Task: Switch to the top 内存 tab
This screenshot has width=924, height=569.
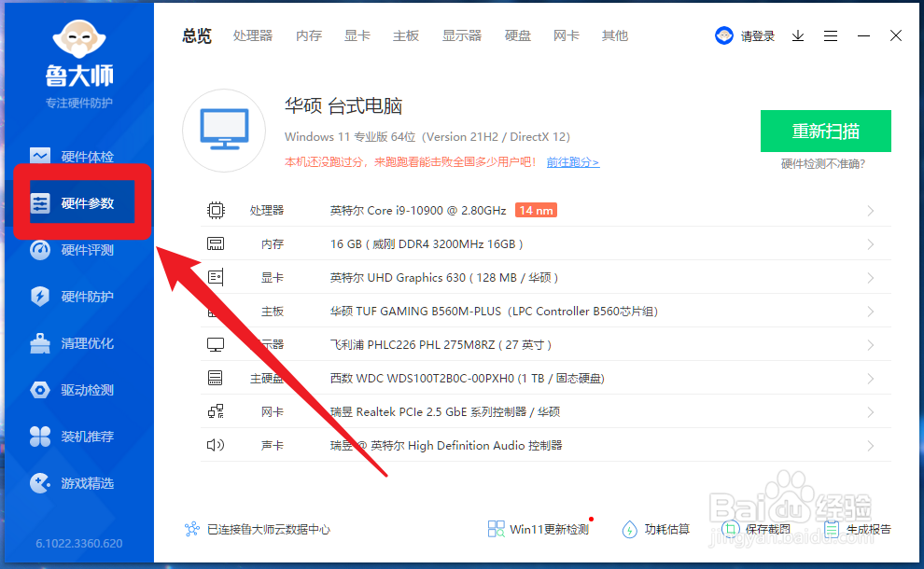Action: point(309,36)
